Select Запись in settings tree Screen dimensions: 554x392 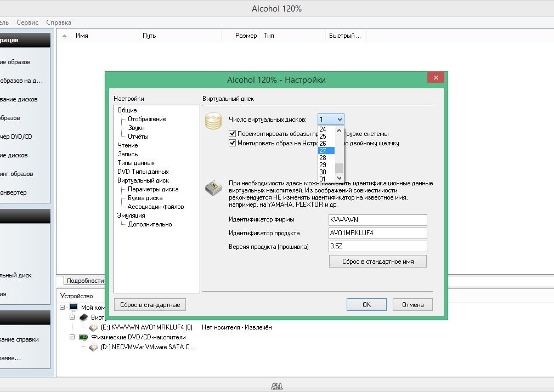pos(128,154)
